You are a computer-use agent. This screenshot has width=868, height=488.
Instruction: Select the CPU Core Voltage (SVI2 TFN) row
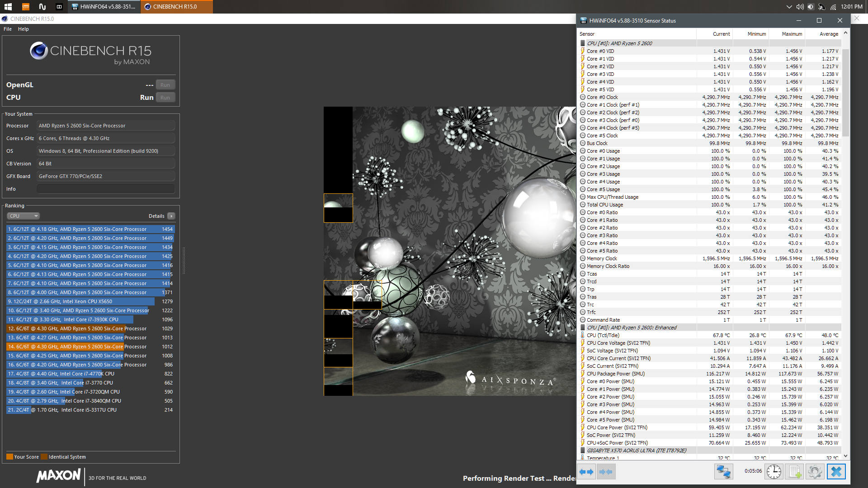[710, 343]
